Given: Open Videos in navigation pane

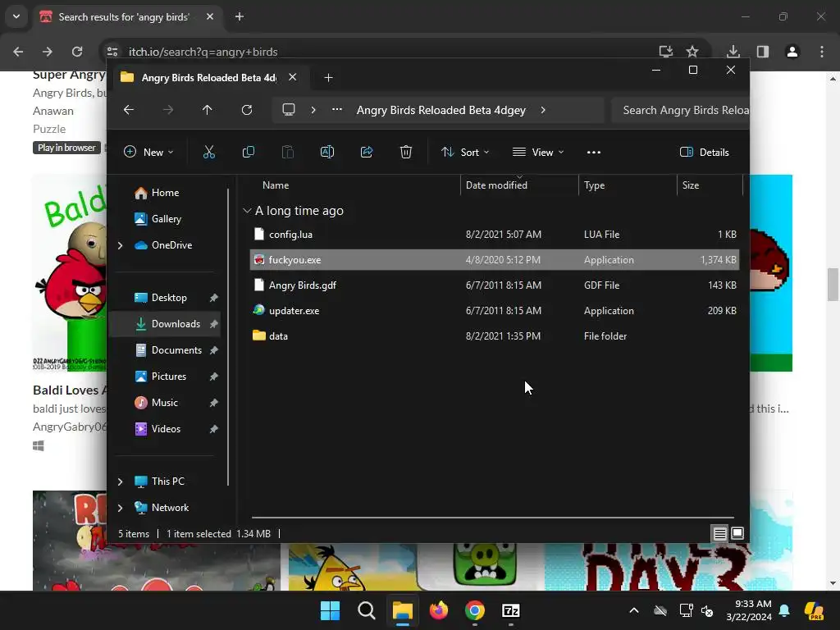Looking at the screenshot, I should 166,429.
